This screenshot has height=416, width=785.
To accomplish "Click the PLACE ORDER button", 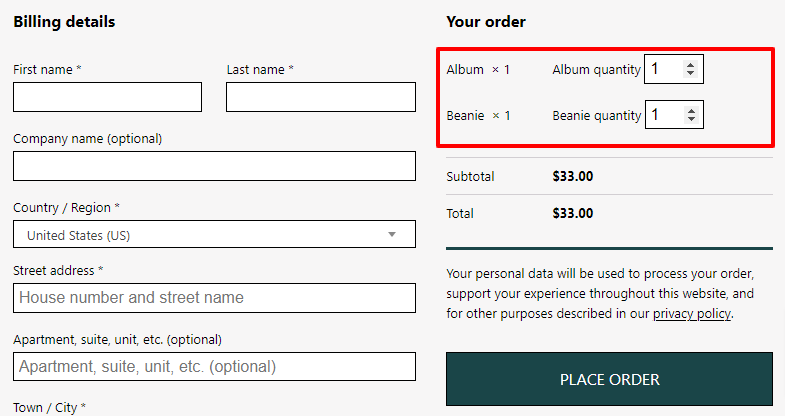I will coord(609,379).
